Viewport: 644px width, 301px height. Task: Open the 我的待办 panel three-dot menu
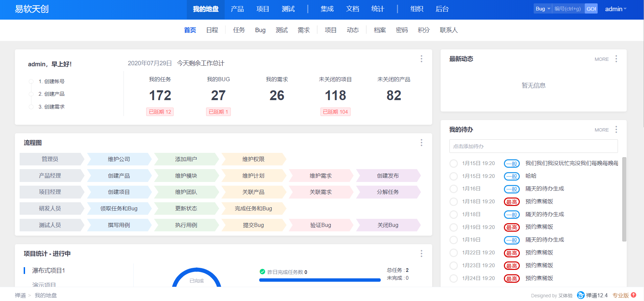616,130
